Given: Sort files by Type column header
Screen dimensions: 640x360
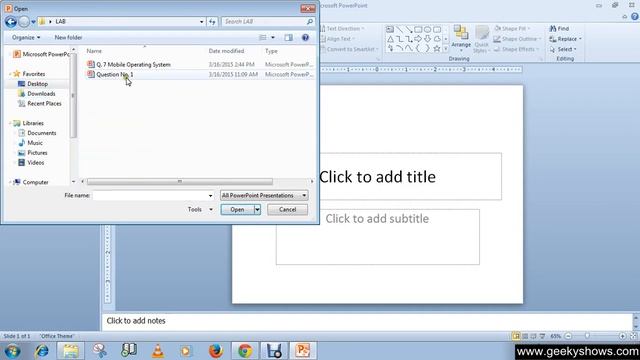Looking at the screenshot, I should click(x=271, y=51).
